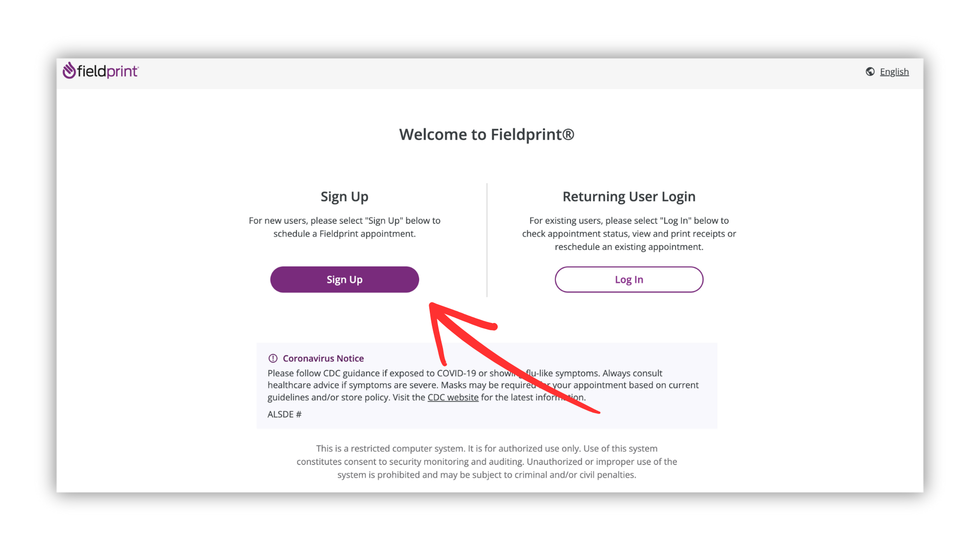
Task: Click the globe language icon
Action: pos(870,71)
